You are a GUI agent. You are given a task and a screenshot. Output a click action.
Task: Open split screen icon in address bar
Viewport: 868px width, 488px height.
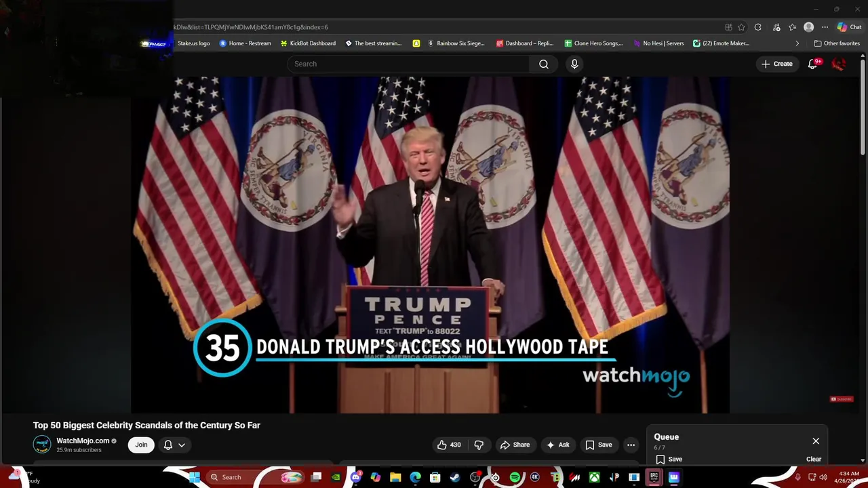729,27
